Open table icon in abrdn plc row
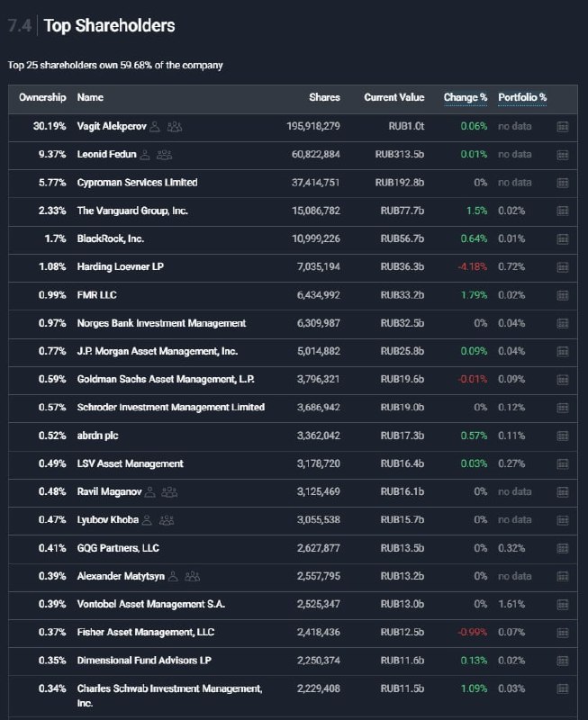This screenshot has height=720, width=588. pyautogui.click(x=563, y=436)
